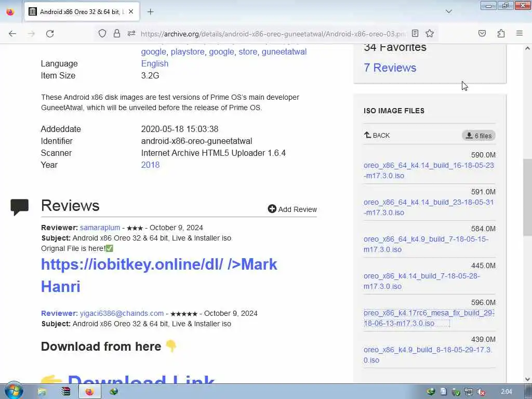Viewport: 532px width, 399px height.
Task: Click the scrollbar down arrow
Action: coord(527,379)
